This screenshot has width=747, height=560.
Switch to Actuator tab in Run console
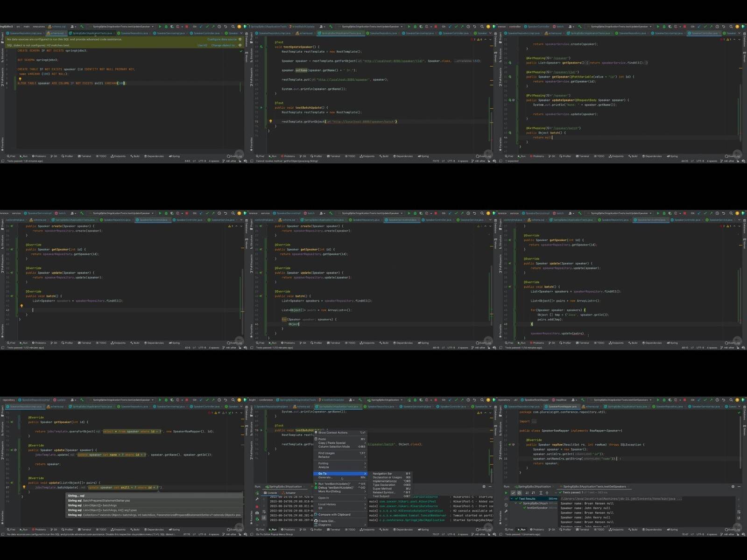[289, 493]
